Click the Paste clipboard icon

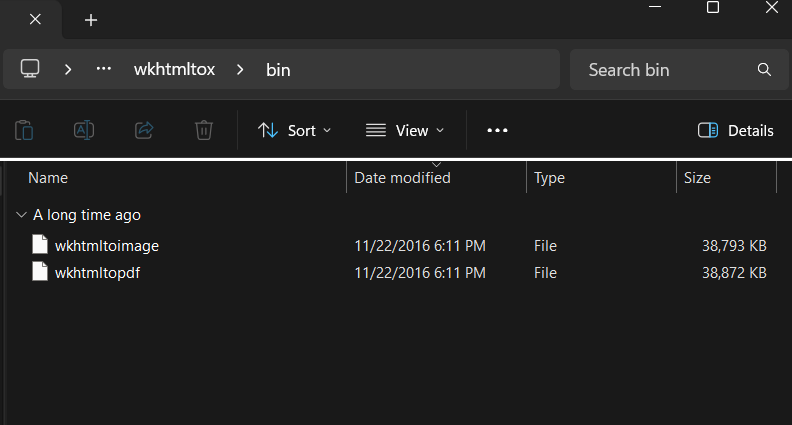click(24, 130)
